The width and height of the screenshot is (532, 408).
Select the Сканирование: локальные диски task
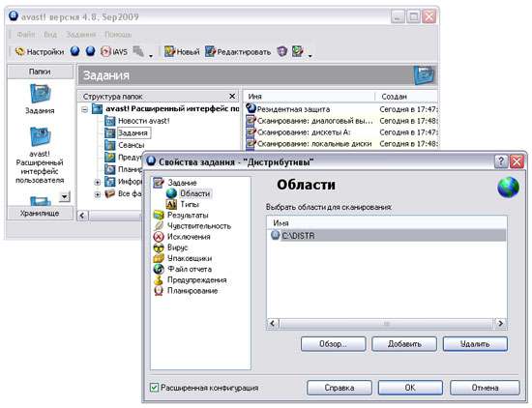click(341, 144)
